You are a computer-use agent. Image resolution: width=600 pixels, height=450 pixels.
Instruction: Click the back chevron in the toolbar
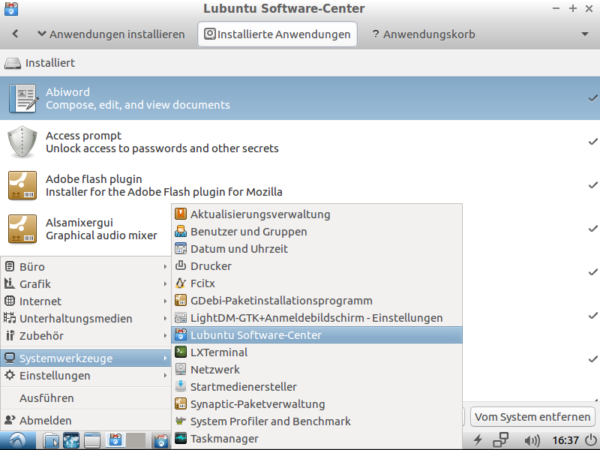[15, 34]
